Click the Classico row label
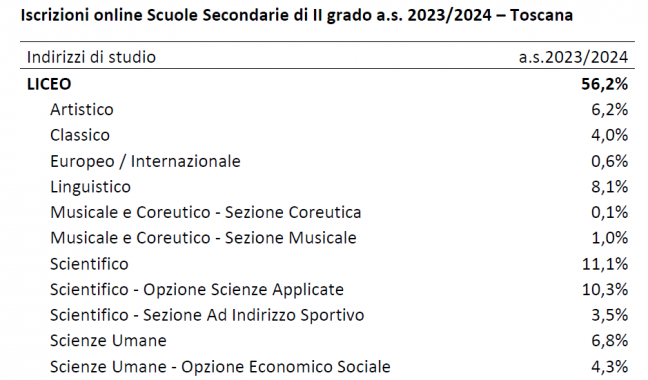Image resolution: width=648 pixels, height=380 pixels. click(x=80, y=135)
